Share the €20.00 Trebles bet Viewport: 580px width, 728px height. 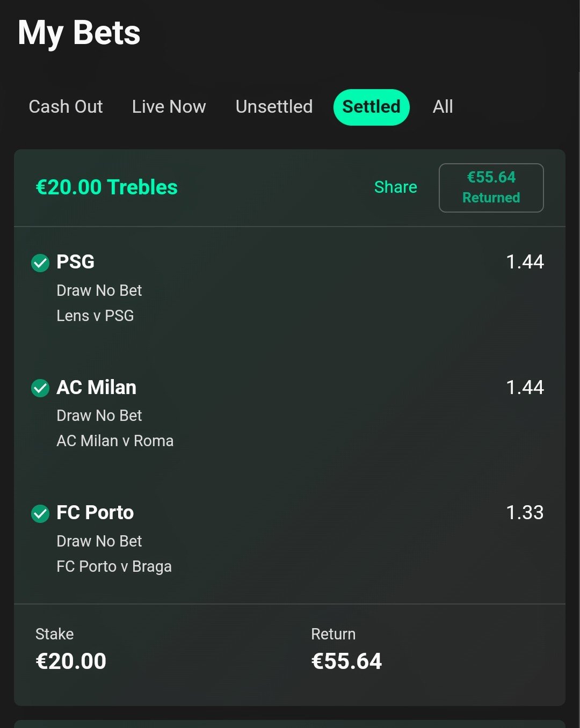click(x=395, y=187)
